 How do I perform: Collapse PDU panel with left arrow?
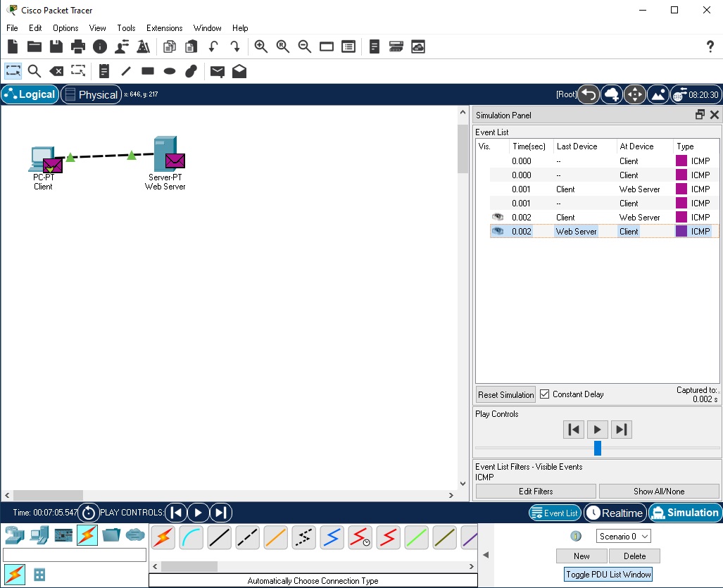[x=486, y=555]
